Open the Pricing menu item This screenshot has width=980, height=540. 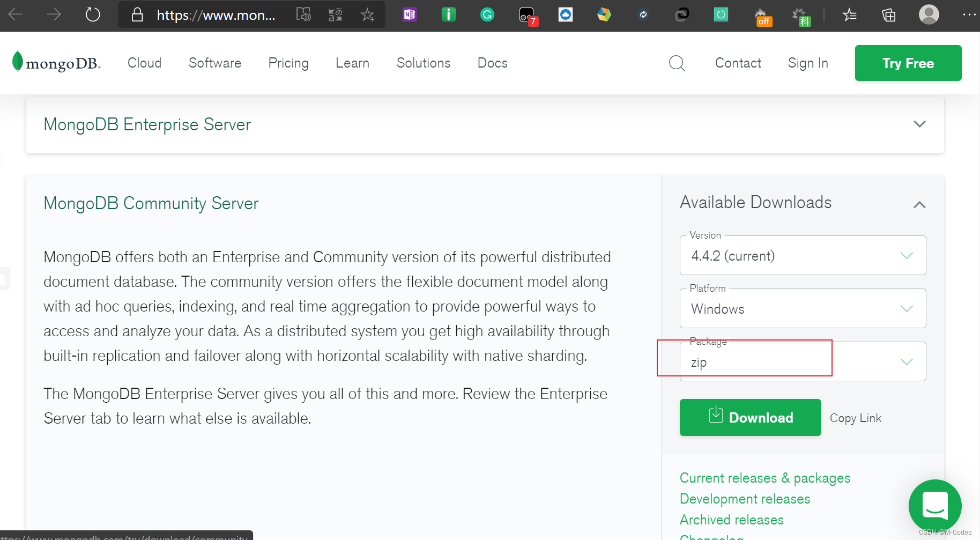[288, 63]
